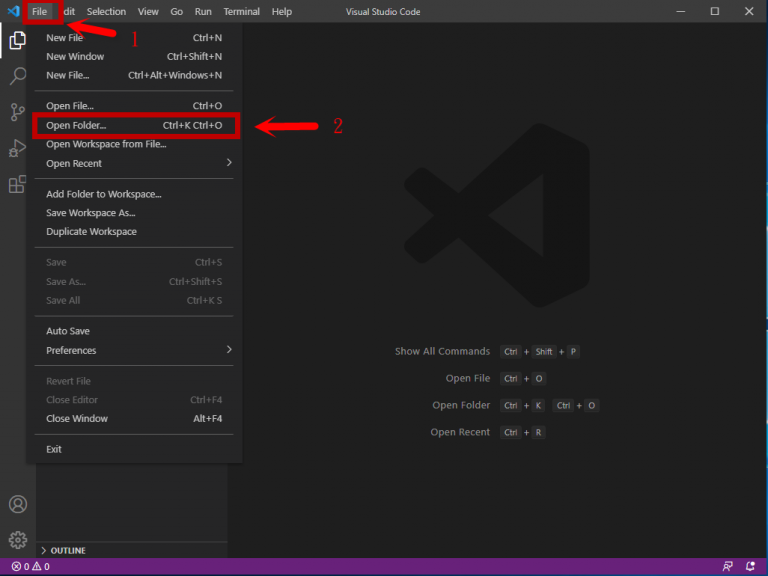
Task: Choose Save Workspace As...
Action: click(x=134, y=213)
